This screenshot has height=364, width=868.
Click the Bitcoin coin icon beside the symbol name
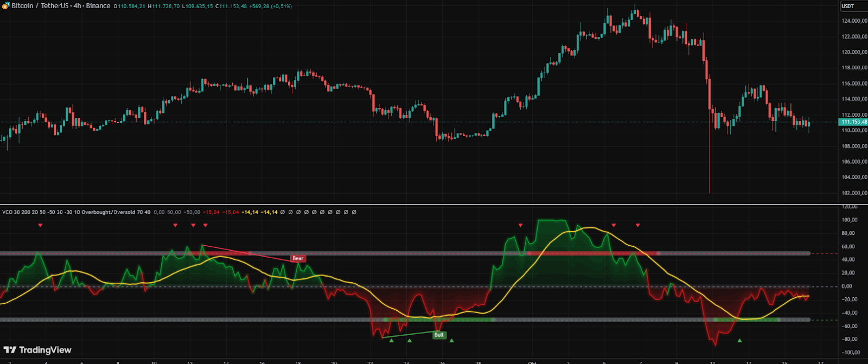(6, 6)
